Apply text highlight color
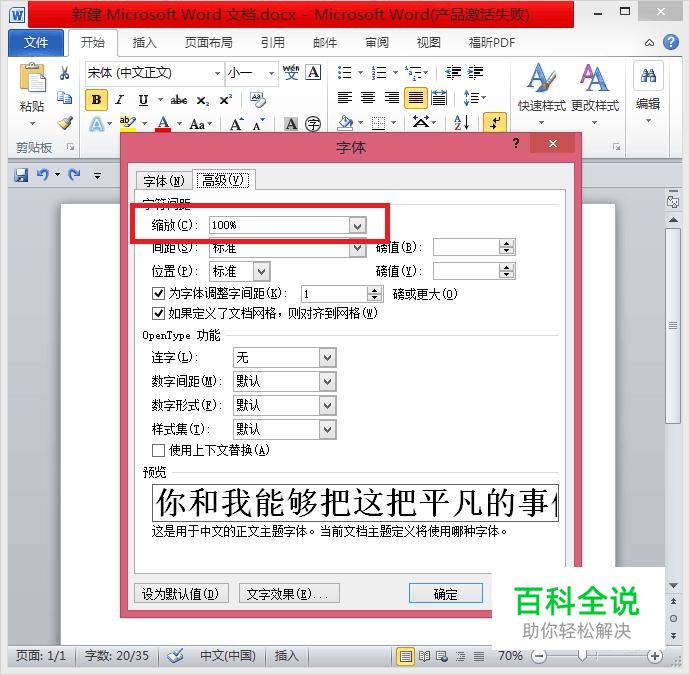Viewport: 690px width, 675px height. point(128,124)
